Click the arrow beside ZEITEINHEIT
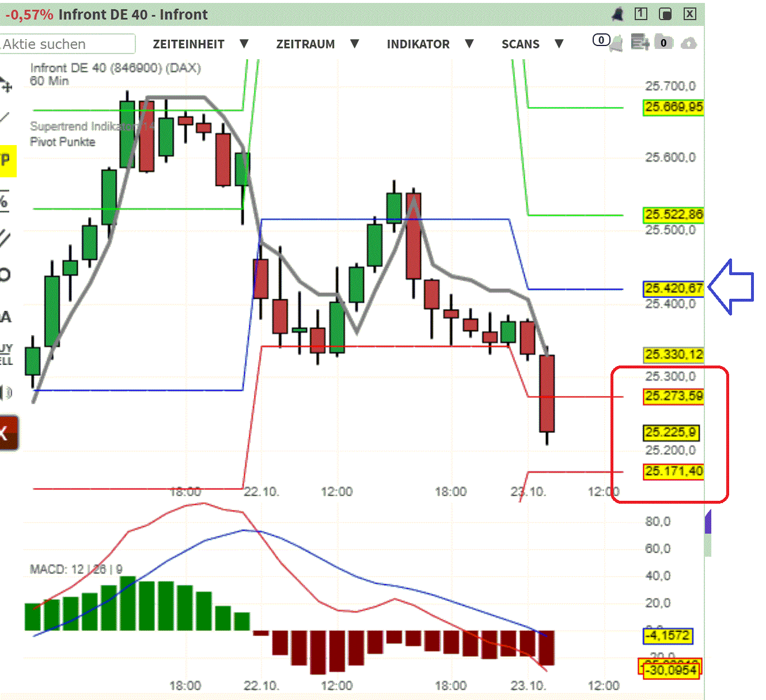Viewport: 766px width, 700px height. (x=244, y=44)
